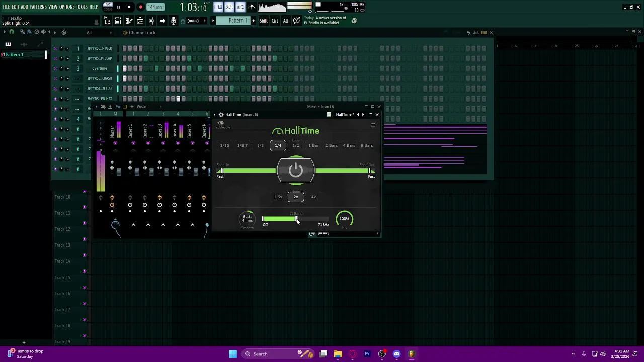Click the Smooth knob showing Sust. 4.4ms

247,219
